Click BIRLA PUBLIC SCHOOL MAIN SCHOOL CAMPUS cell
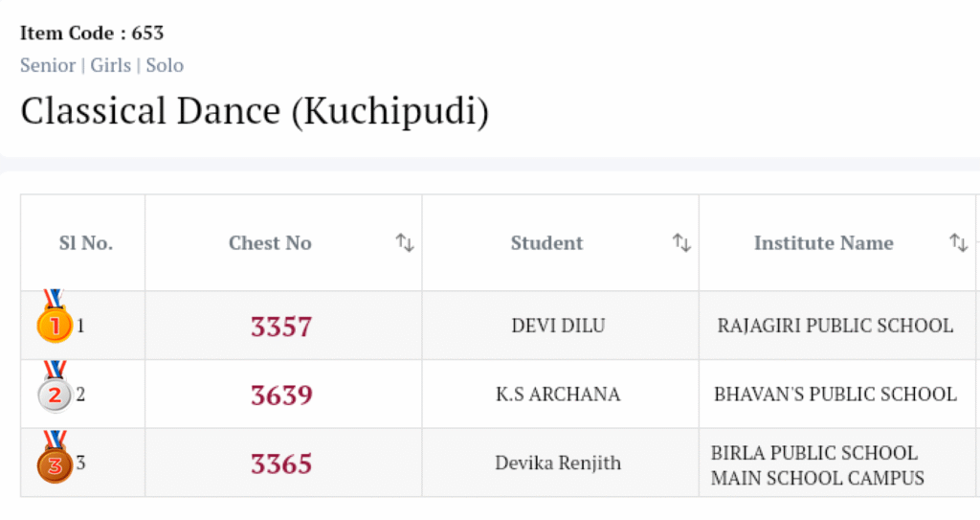Screen dimensions: 980x520 (x=817, y=464)
